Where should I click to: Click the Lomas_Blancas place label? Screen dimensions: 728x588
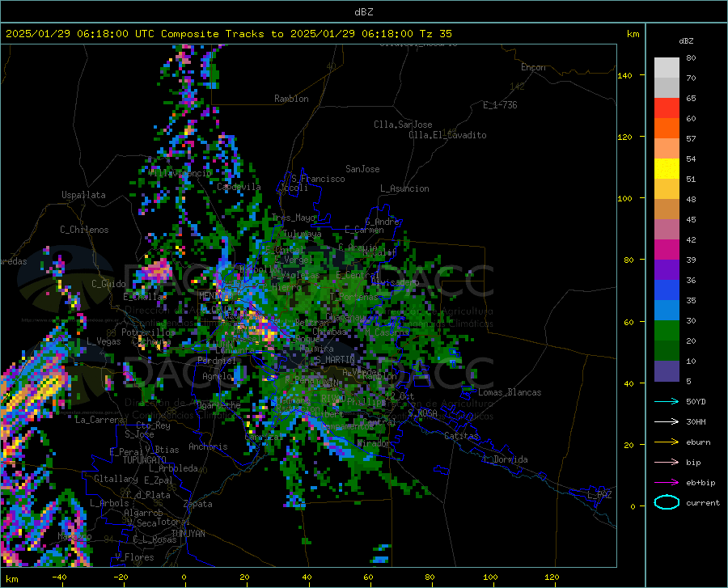[x=510, y=392]
